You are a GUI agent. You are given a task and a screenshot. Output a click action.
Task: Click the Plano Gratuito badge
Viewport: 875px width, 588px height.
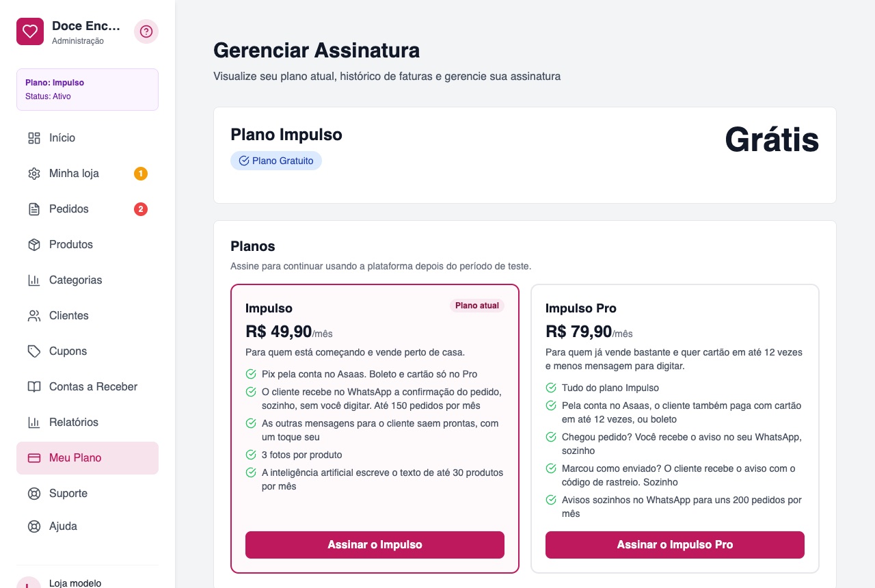coord(276,161)
